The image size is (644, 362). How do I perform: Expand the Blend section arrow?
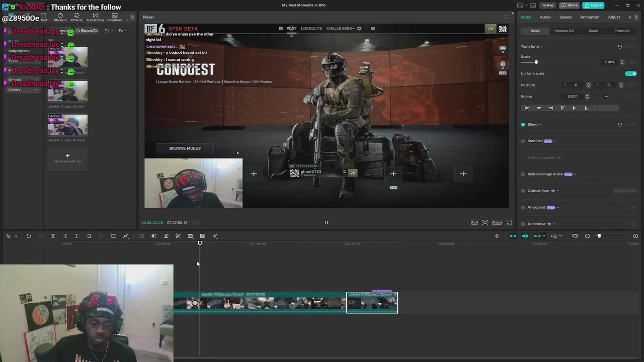[x=540, y=125]
